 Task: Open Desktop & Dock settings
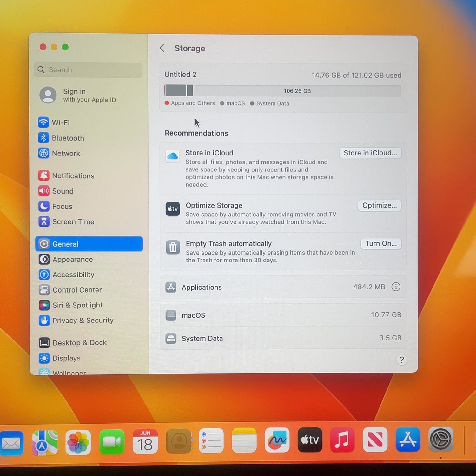(x=89, y=343)
